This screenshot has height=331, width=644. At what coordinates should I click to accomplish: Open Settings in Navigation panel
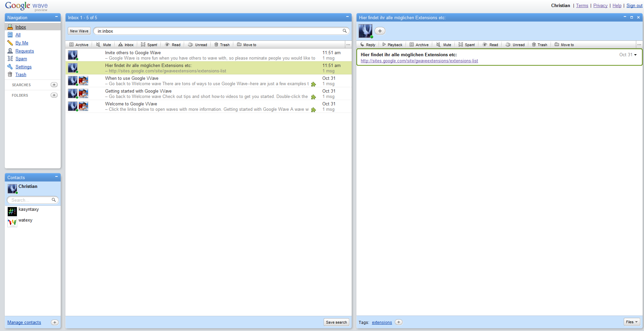[x=24, y=67]
